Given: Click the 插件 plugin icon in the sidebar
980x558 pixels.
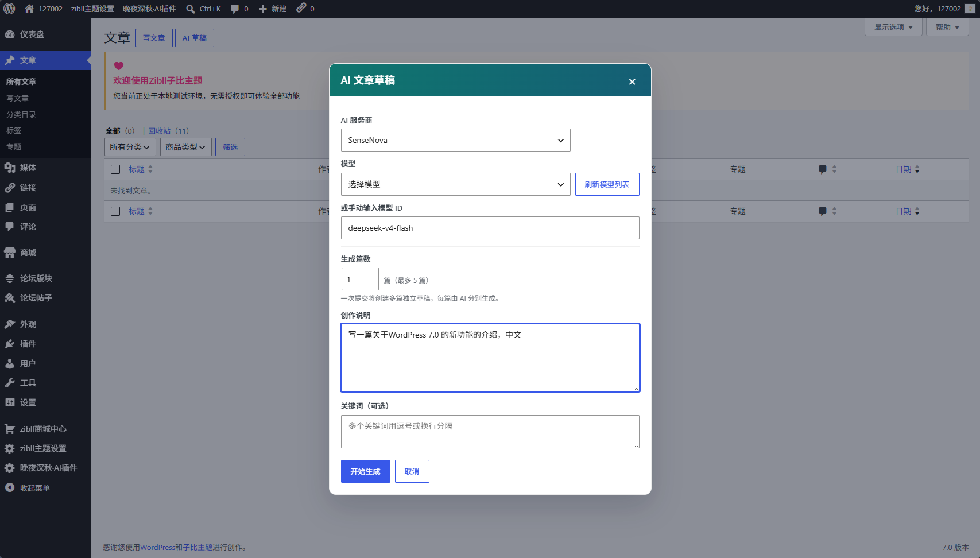Looking at the screenshot, I should click(10, 344).
